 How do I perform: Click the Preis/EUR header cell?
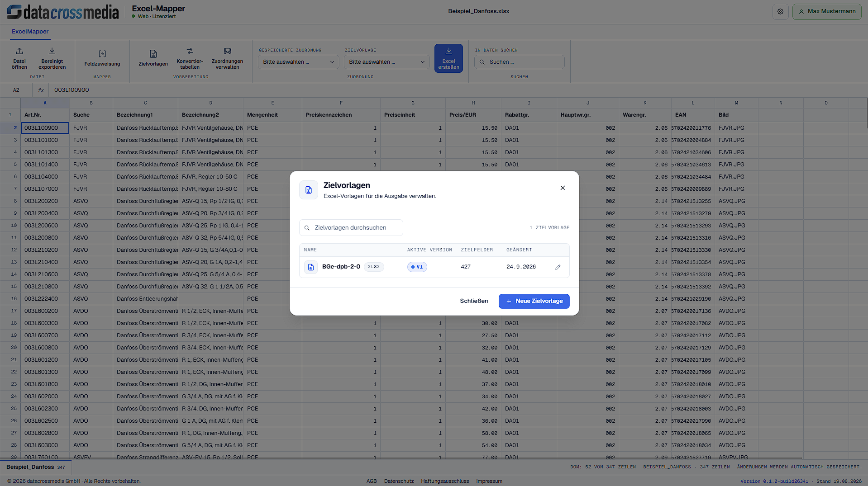tap(473, 115)
